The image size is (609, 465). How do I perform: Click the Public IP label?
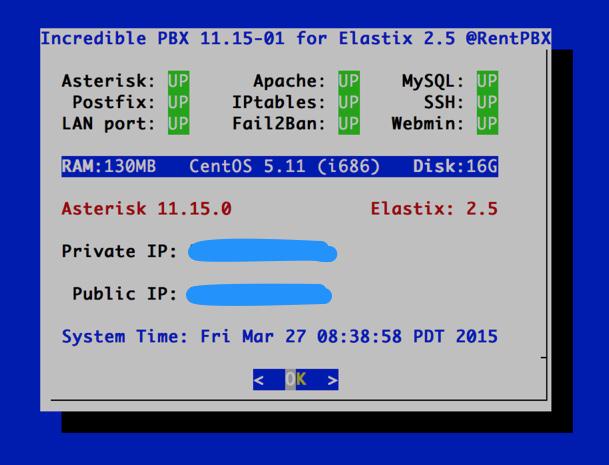(125, 294)
